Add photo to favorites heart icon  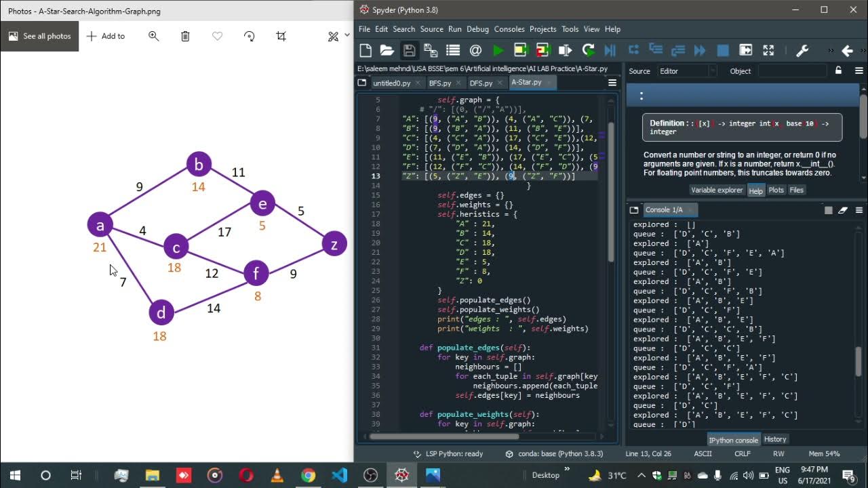(x=217, y=36)
